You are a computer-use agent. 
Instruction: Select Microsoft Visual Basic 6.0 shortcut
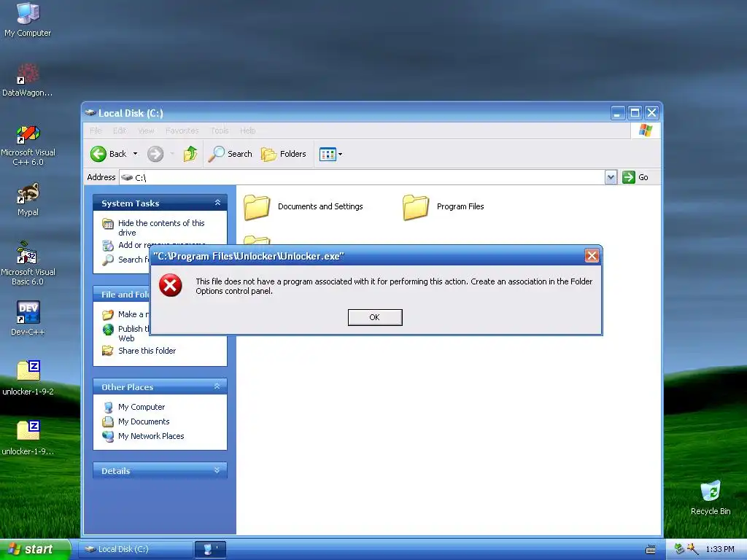click(x=28, y=263)
